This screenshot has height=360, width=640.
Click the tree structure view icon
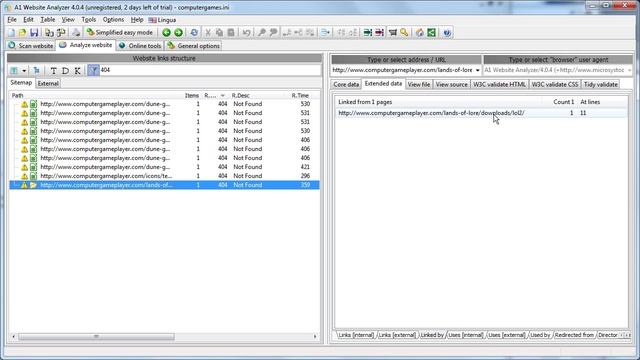point(37,71)
